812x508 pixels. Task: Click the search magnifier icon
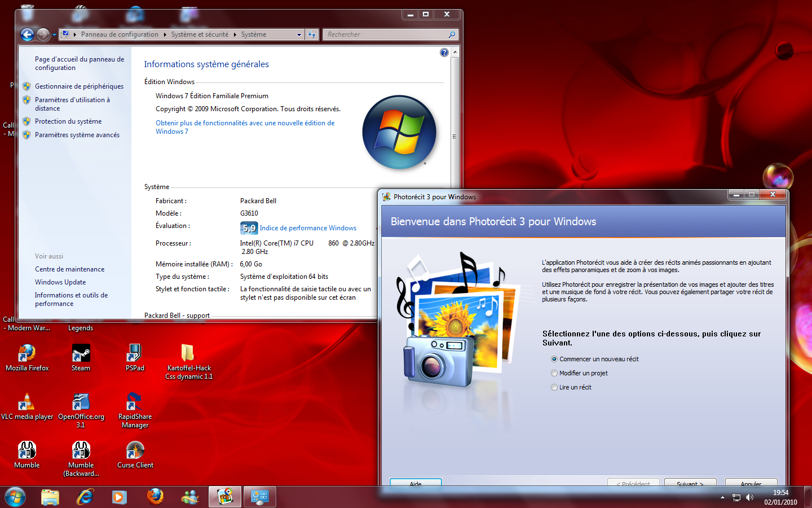pyautogui.click(x=452, y=34)
